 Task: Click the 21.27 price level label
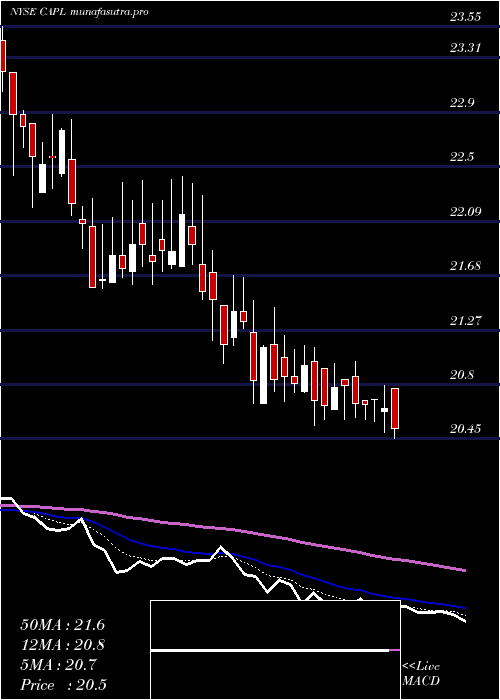[x=466, y=321]
